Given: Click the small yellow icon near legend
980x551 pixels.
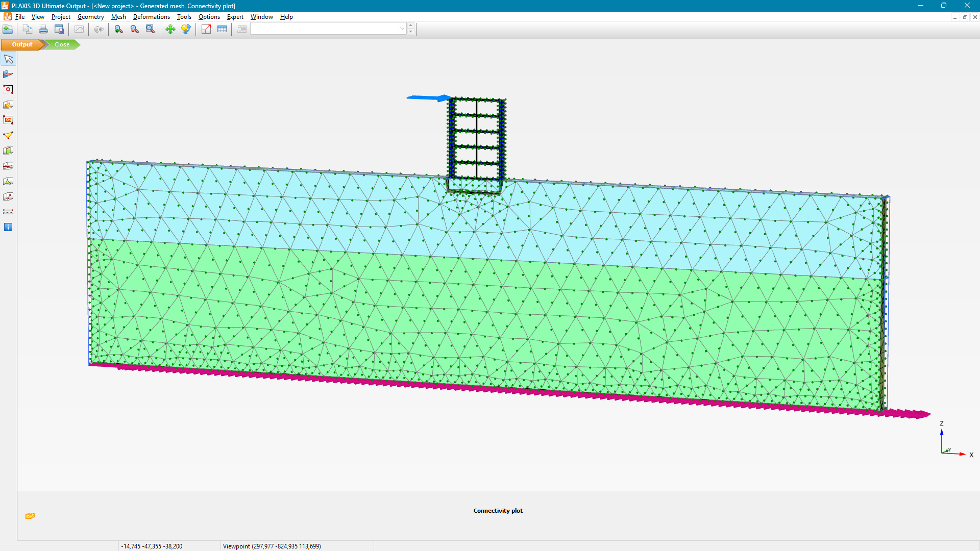Looking at the screenshot, I should coord(30,516).
